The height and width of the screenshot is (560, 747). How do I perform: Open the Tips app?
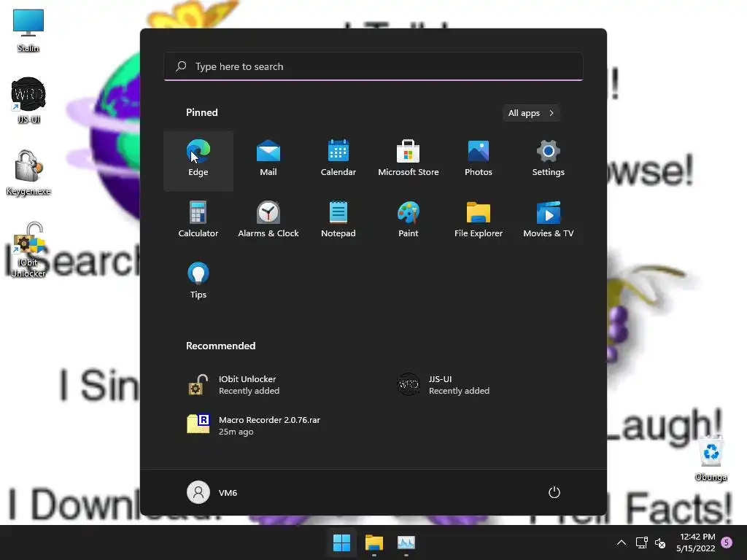[x=198, y=282]
